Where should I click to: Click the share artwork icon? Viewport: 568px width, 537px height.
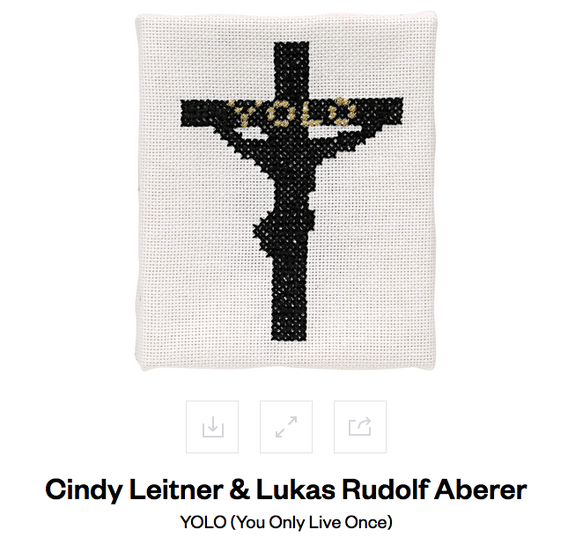coord(360,427)
